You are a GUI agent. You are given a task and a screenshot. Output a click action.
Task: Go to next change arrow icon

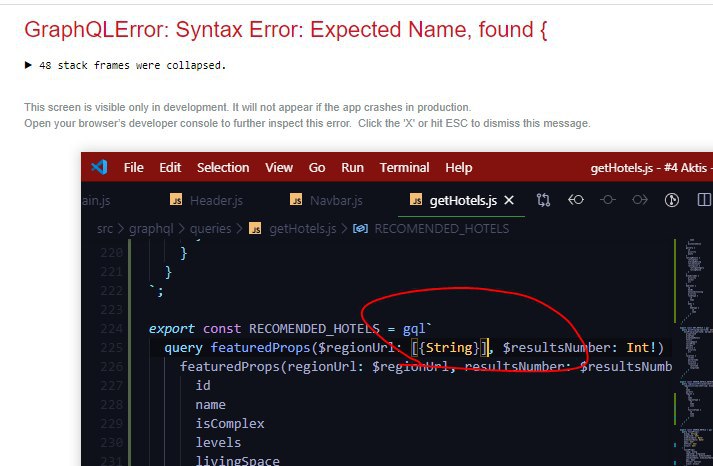pyautogui.click(x=639, y=200)
